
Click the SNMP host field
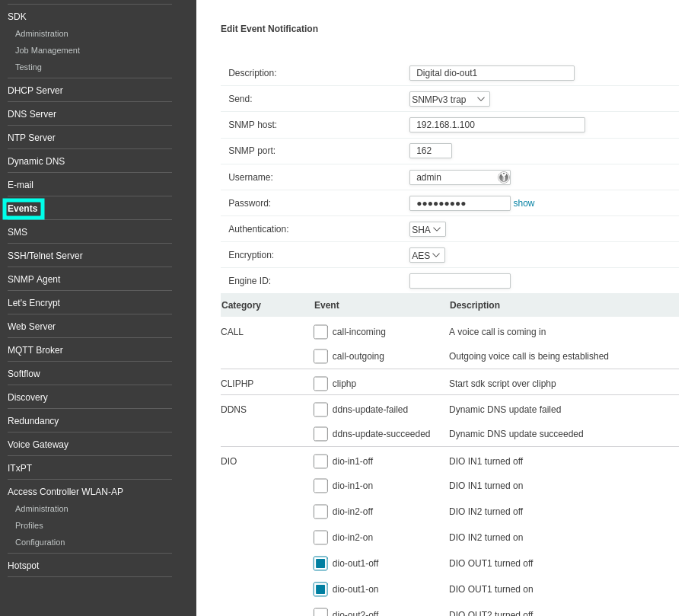click(497, 125)
